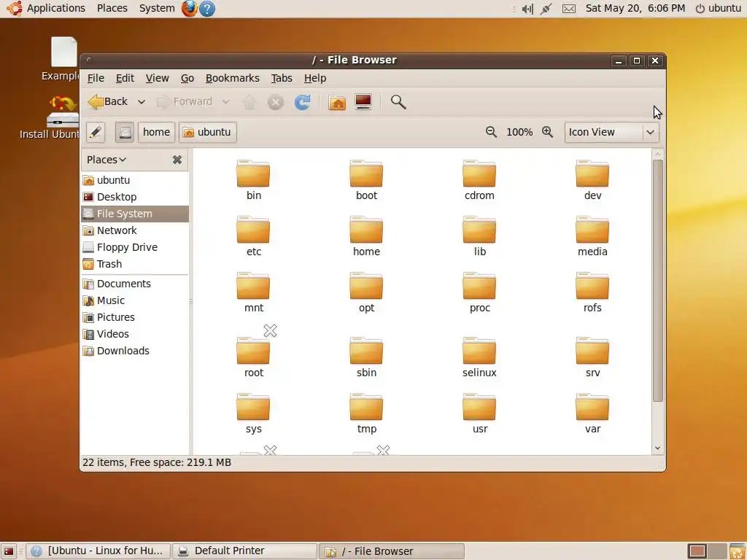Go back with the Back arrow button
Screen dimensions: 747x560
(108, 102)
